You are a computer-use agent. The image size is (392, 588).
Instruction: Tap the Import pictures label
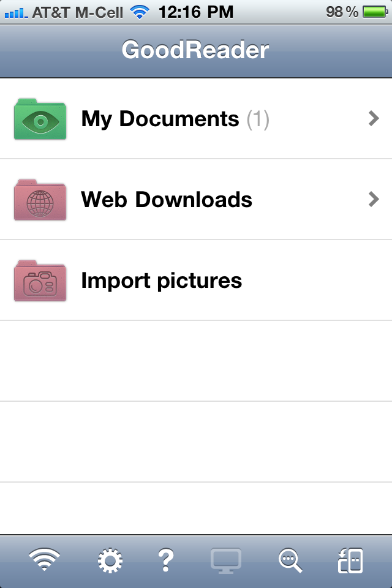[162, 281]
